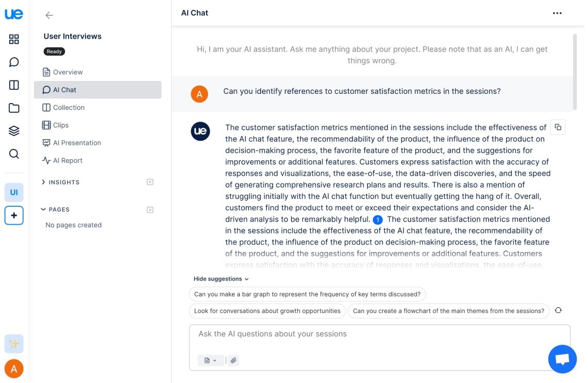The height and width of the screenshot is (383, 588).
Task: Open the Clips menu item
Action: click(61, 125)
